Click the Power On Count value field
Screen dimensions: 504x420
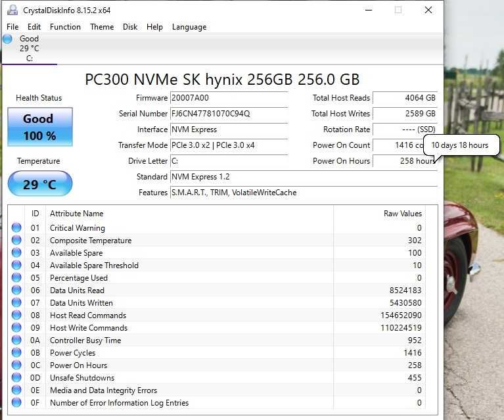(399, 145)
